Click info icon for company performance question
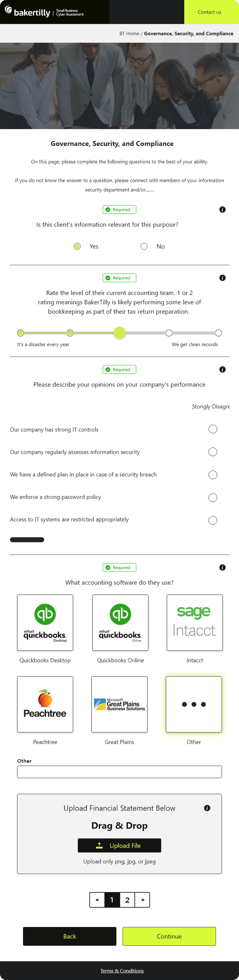 click(222, 369)
